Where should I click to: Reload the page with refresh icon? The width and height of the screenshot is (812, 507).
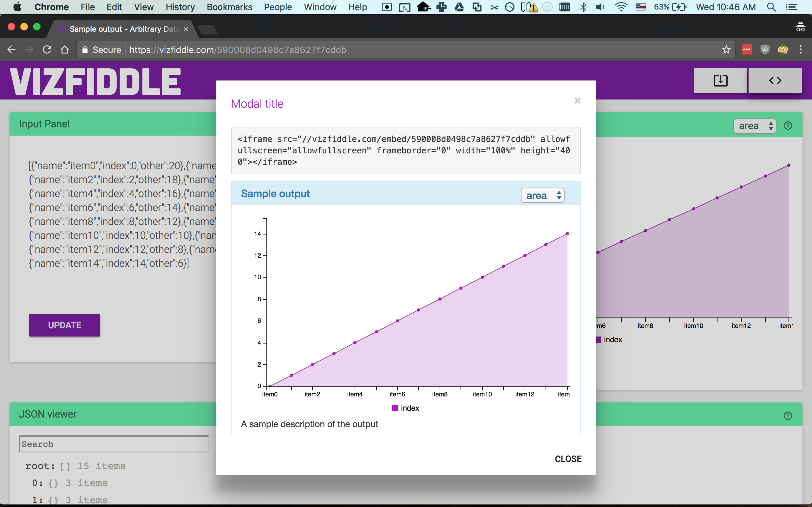click(47, 50)
